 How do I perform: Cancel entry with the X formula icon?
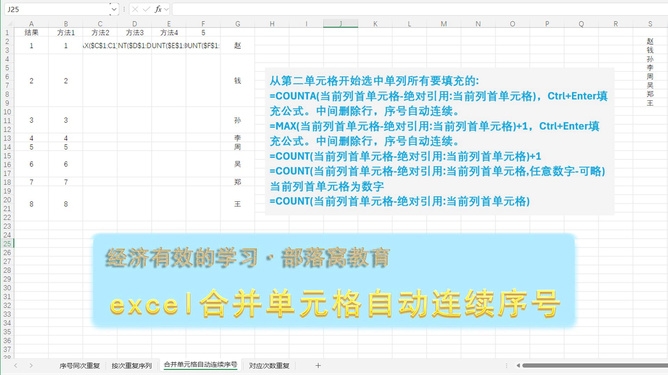coord(135,9)
